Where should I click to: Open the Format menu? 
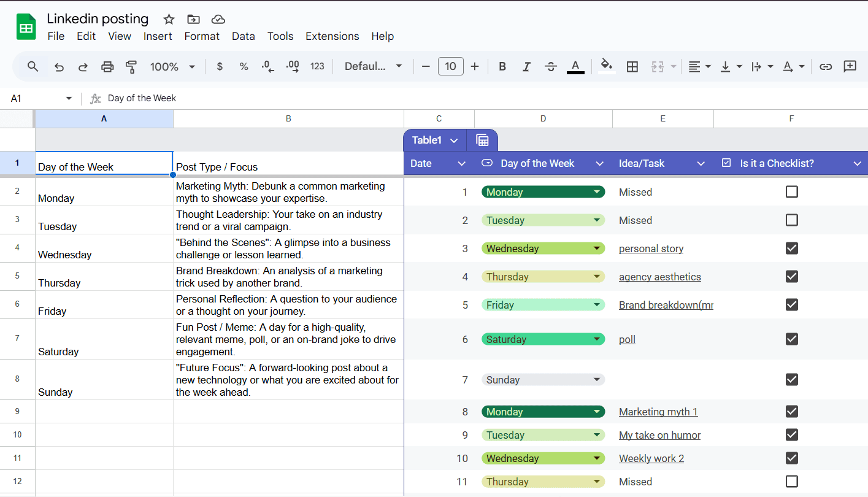[202, 36]
